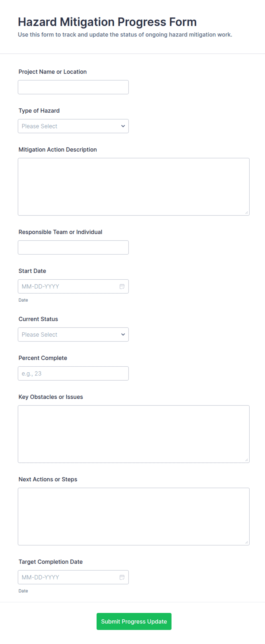Click the Start Date input box
265x644 pixels.
point(73,286)
